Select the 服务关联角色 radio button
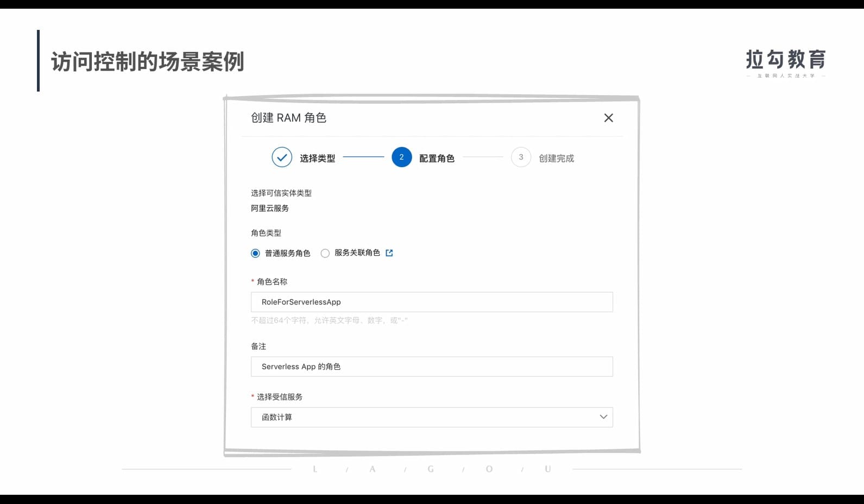864x504 pixels. click(x=325, y=254)
